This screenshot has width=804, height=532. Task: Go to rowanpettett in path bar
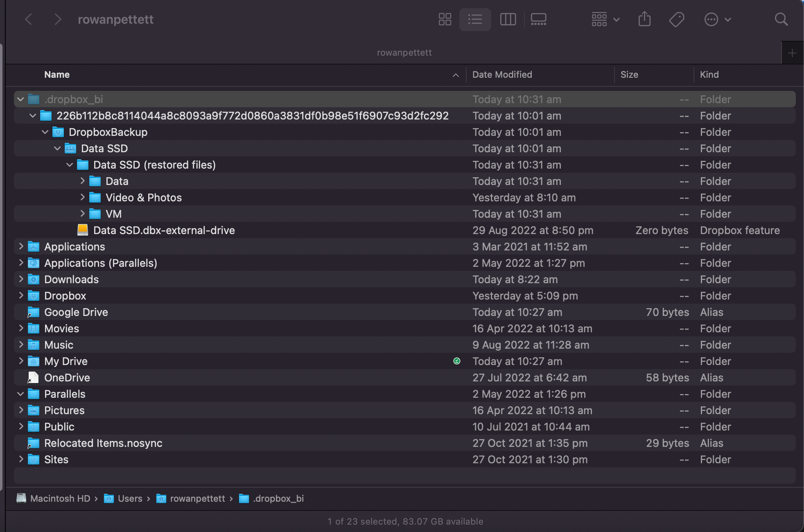point(191,498)
